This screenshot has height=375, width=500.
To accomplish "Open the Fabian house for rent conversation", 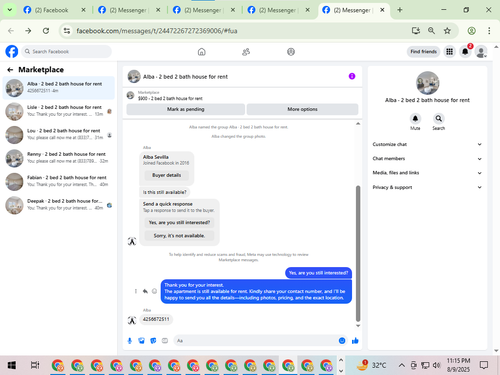I will (x=59, y=181).
